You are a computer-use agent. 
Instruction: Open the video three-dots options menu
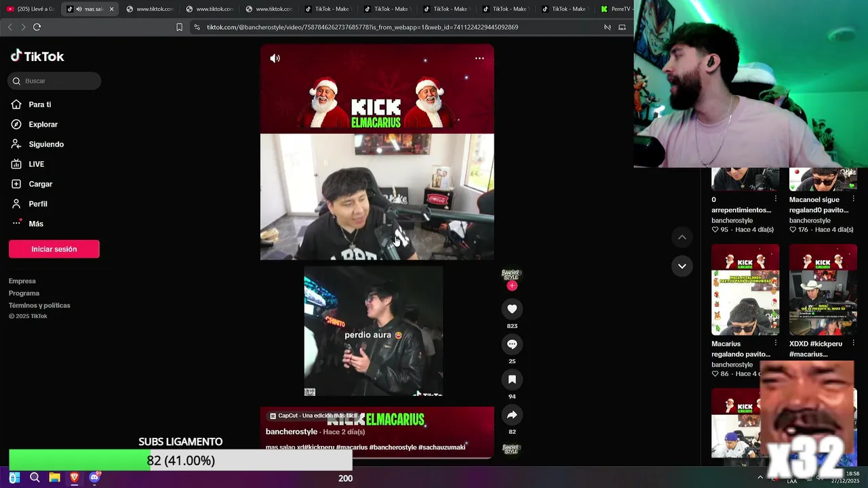click(479, 58)
